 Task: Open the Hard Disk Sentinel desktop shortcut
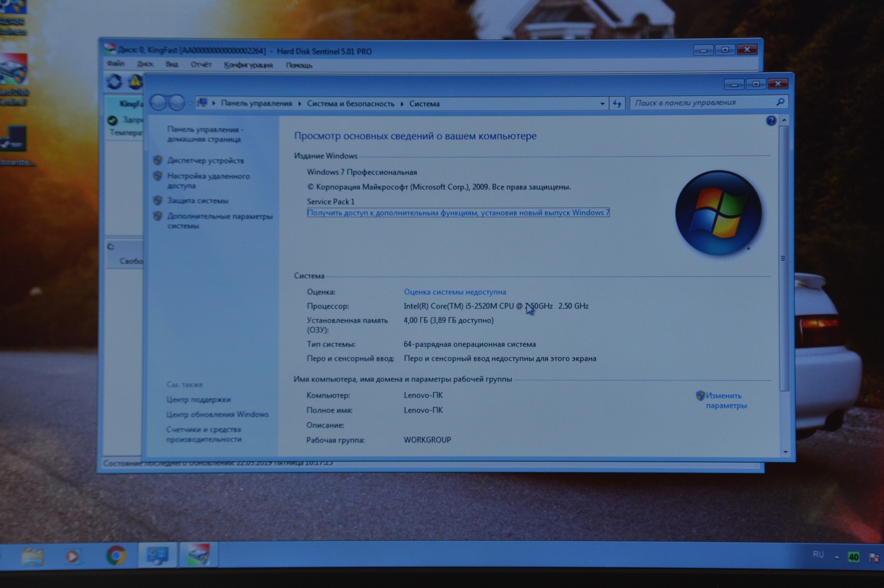click(14, 80)
